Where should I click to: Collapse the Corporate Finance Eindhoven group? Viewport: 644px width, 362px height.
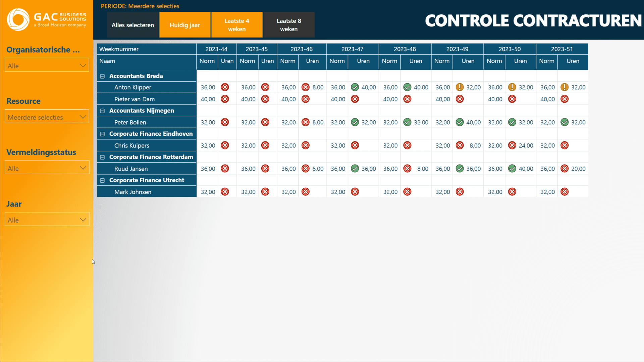pos(102,134)
